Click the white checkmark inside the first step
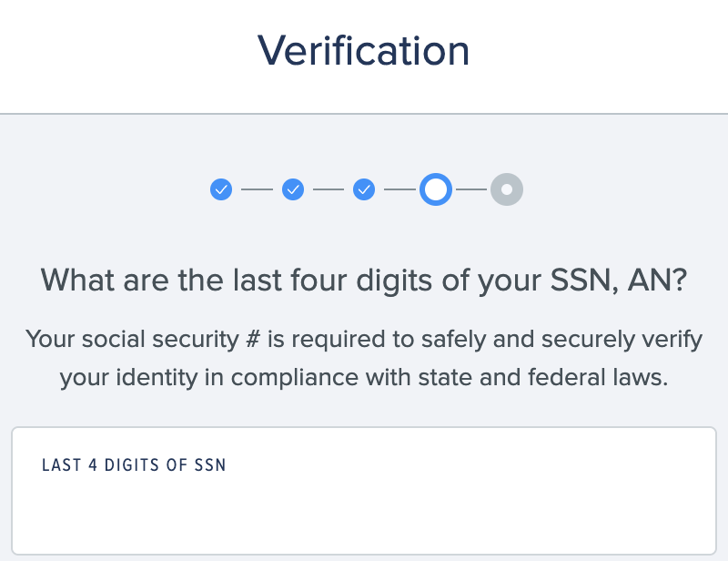This screenshot has height=561, width=728. [x=221, y=189]
